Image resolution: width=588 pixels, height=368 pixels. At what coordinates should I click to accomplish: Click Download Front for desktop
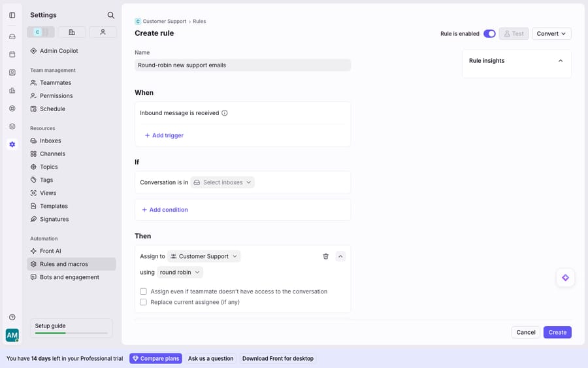click(x=278, y=359)
